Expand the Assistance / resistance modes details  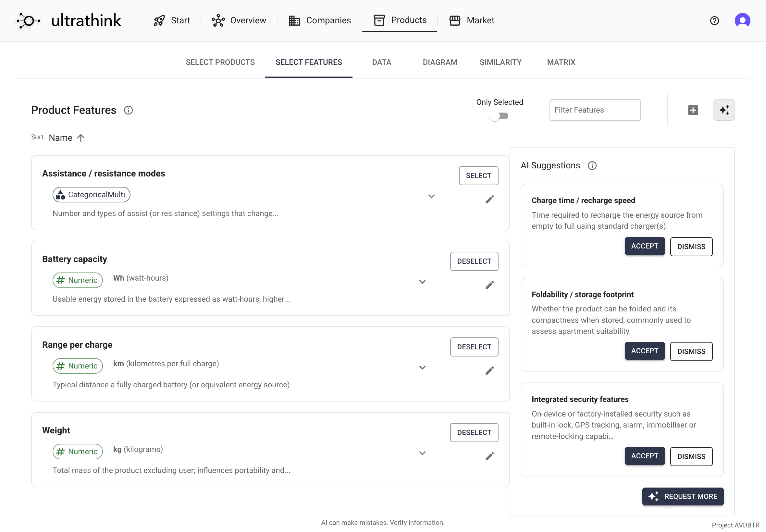click(x=431, y=196)
